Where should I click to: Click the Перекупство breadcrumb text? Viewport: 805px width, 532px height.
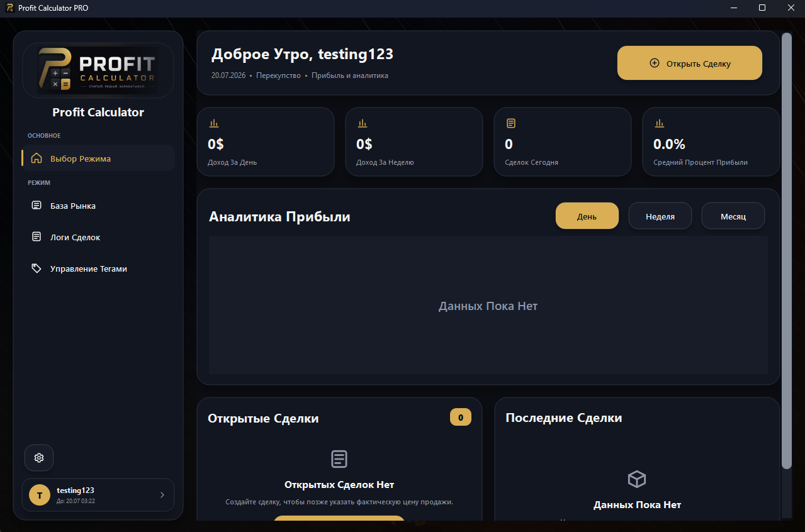278,75
